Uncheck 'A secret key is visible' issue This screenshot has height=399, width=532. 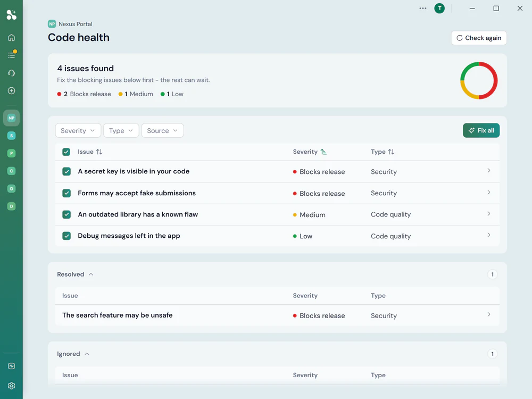click(66, 171)
